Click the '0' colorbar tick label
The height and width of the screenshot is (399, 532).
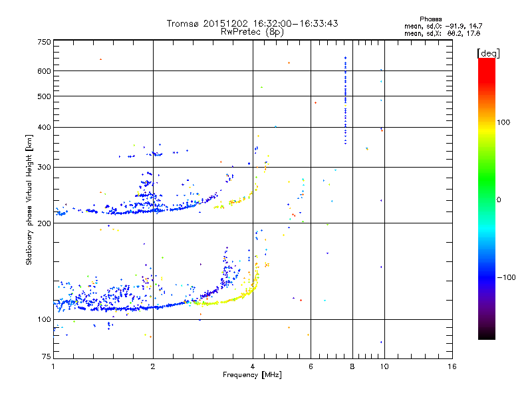click(x=499, y=200)
